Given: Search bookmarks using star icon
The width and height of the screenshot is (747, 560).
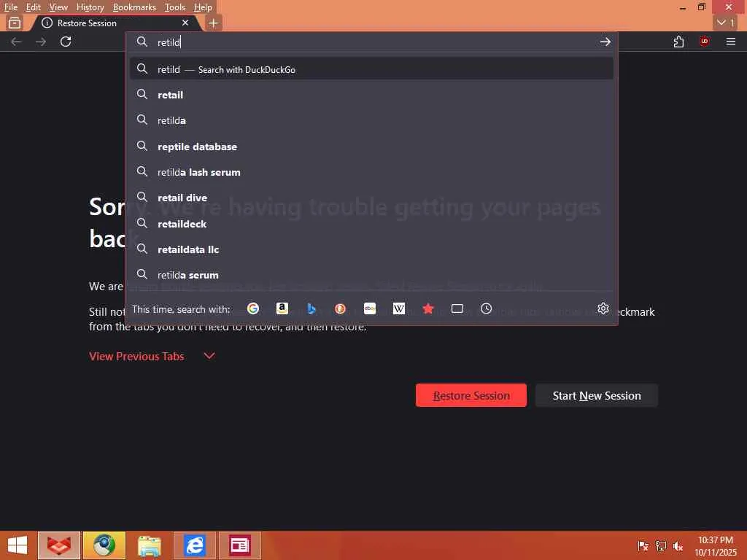Looking at the screenshot, I should click(427, 308).
